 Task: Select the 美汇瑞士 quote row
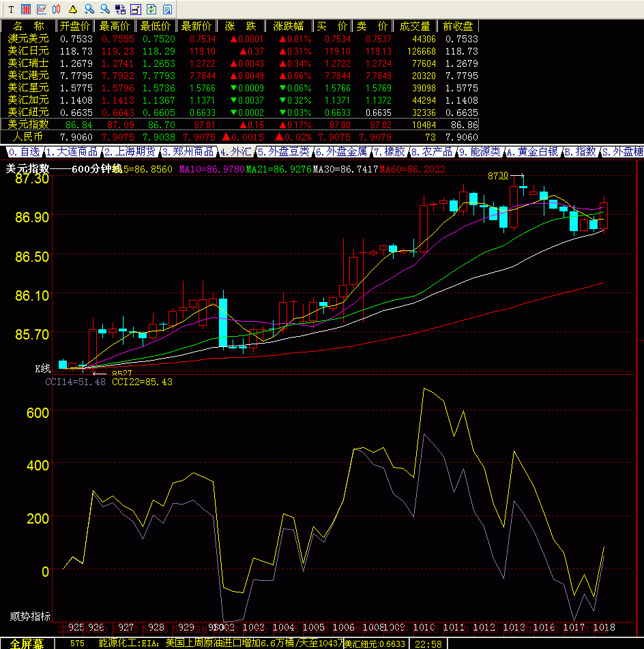tap(240, 63)
